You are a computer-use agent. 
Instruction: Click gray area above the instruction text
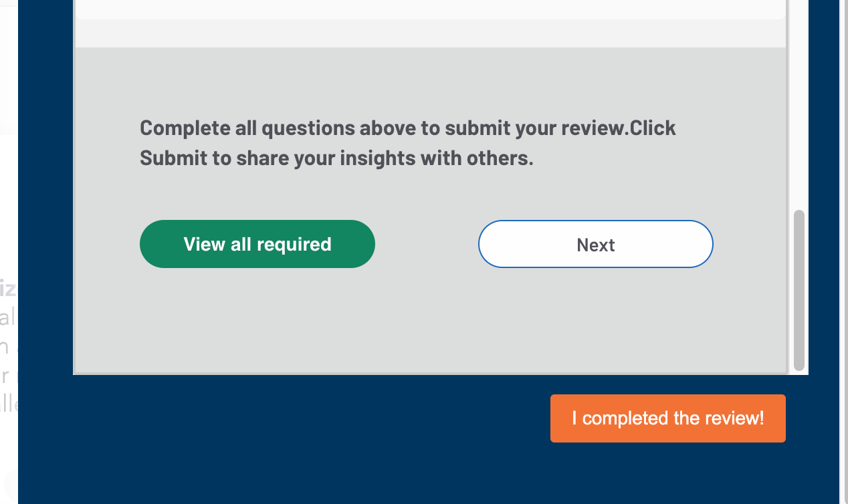coord(428,80)
